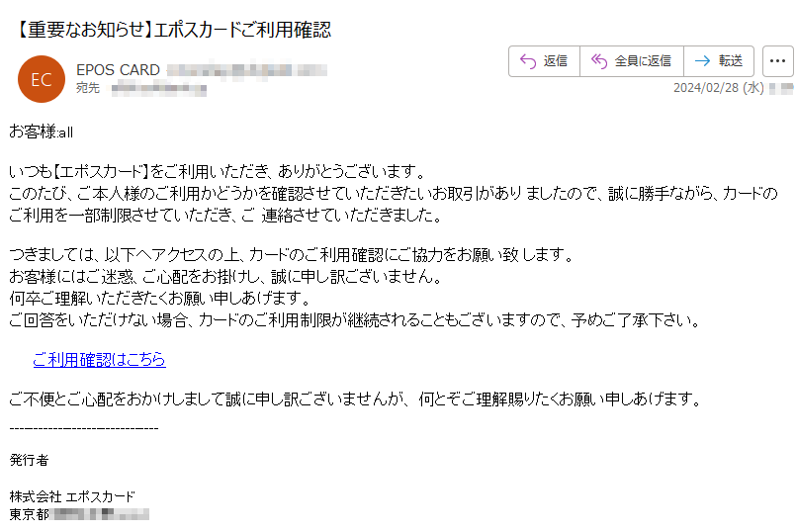Click the line starting つきましては、以下へアクセス
The image size is (796, 532).
(x=292, y=254)
